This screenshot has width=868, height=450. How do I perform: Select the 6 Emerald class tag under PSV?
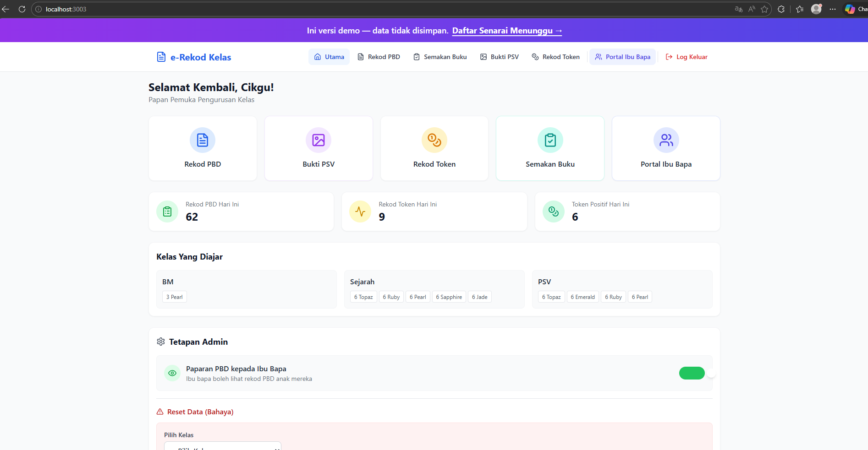582,297
